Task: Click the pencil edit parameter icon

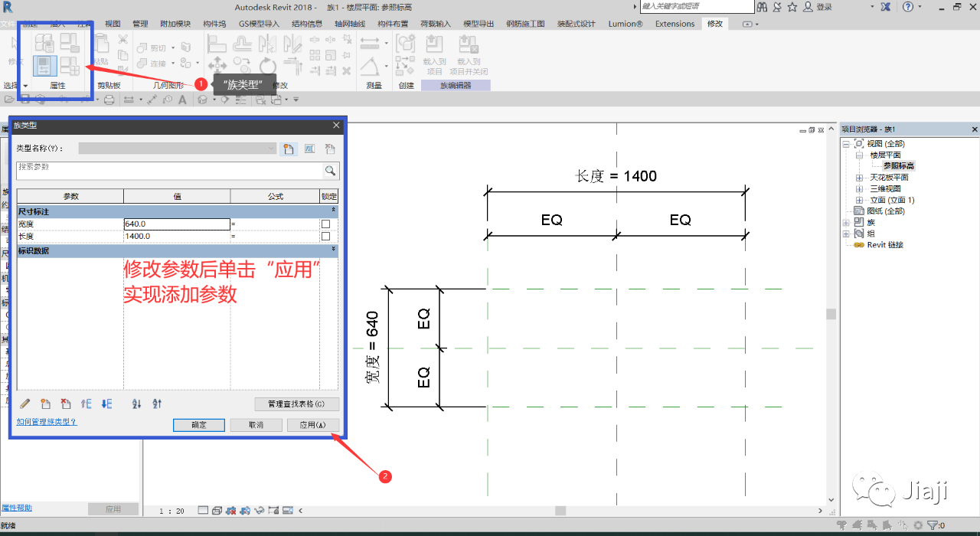Action: (24, 404)
